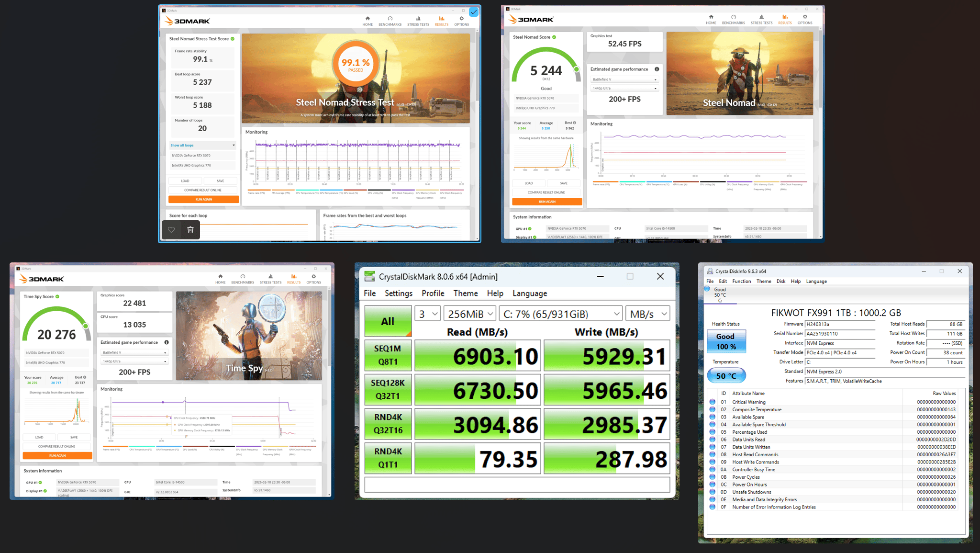
Task: Open Disk menu in CrystalDiskInfo
Action: (781, 282)
